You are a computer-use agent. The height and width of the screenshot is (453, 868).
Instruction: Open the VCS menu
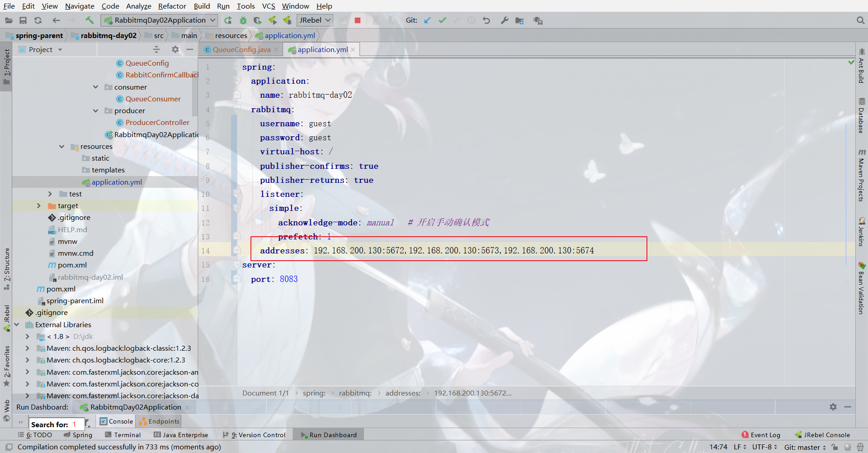269,6
